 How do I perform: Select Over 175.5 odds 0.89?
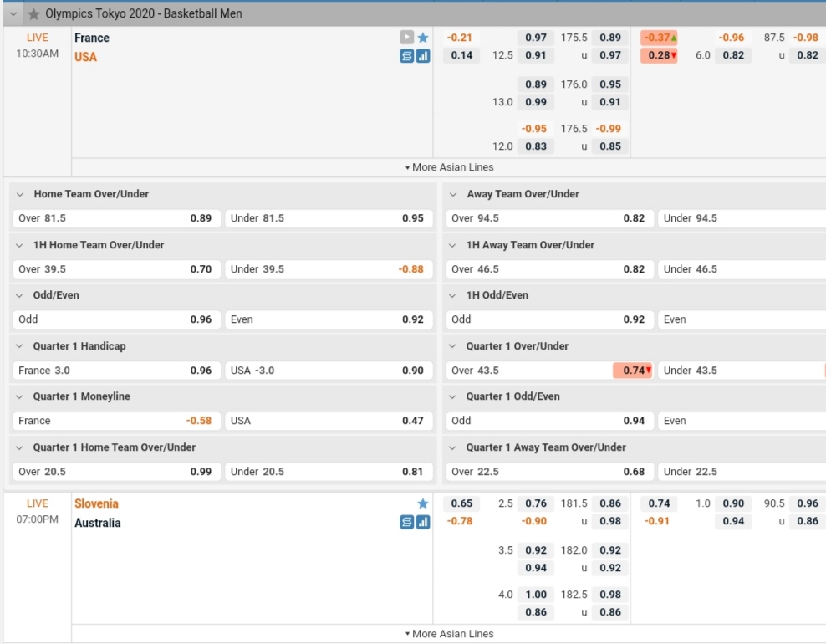click(610, 38)
